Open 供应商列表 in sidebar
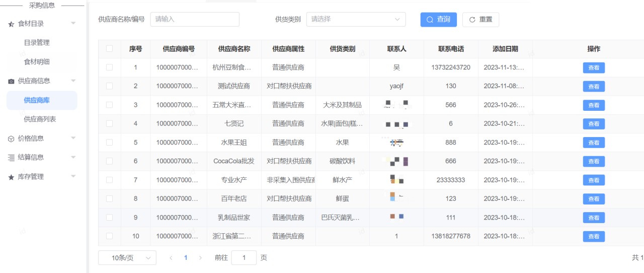Screen dimensions: 644x273 (40, 119)
